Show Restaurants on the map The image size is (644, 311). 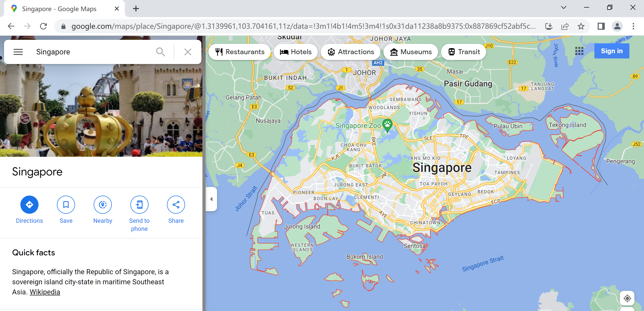(x=239, y=52)
